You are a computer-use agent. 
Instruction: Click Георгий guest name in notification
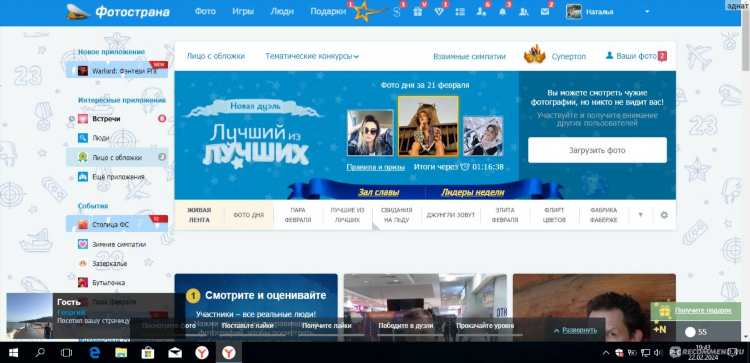click(71, 312)
